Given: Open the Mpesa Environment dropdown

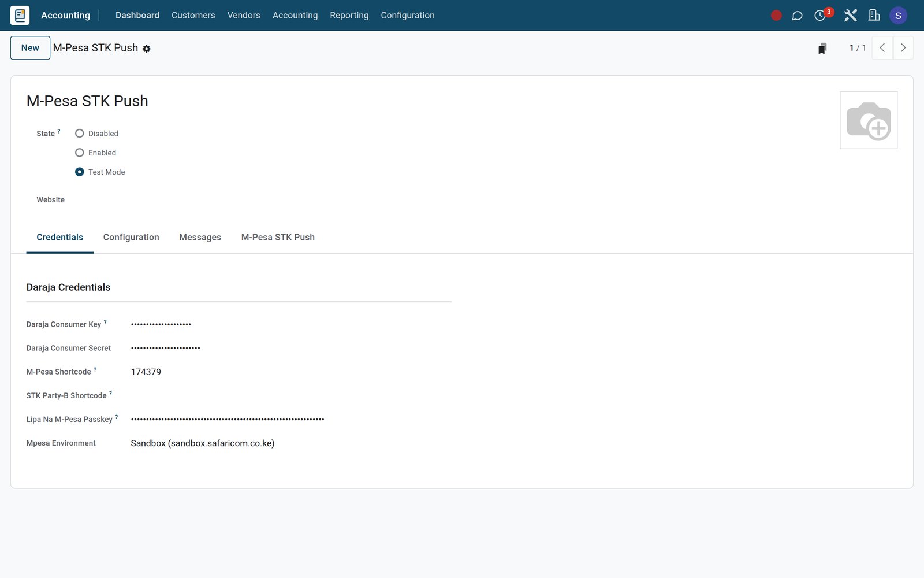Looking at the screenshot, I should [x=290, y=443].
